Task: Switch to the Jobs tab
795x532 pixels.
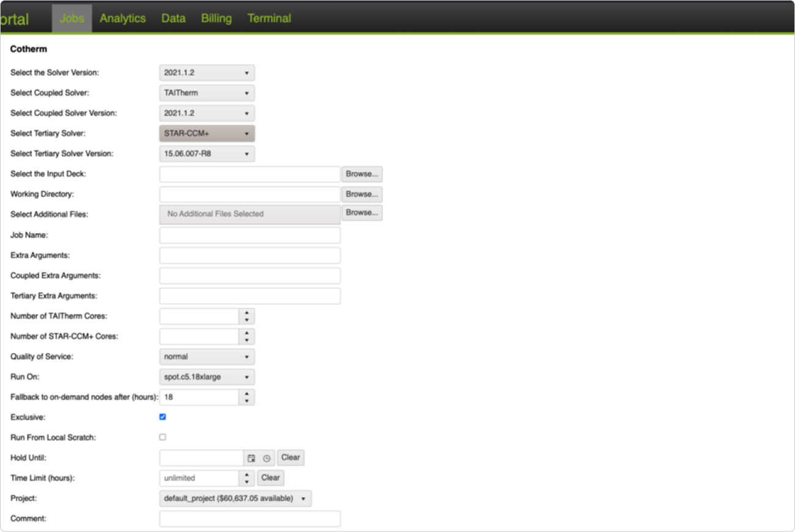Action: (x=72, y=18)
